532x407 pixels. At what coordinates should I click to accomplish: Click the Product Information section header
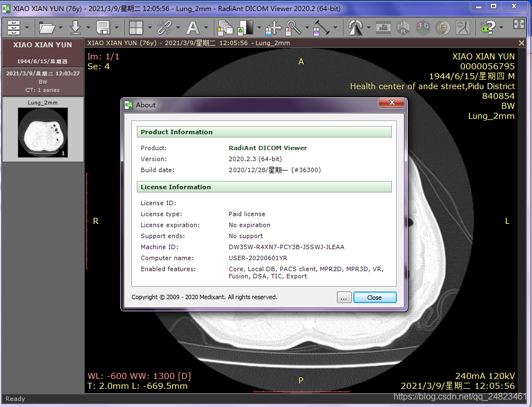pyautogui.click(x=264, y=132)
